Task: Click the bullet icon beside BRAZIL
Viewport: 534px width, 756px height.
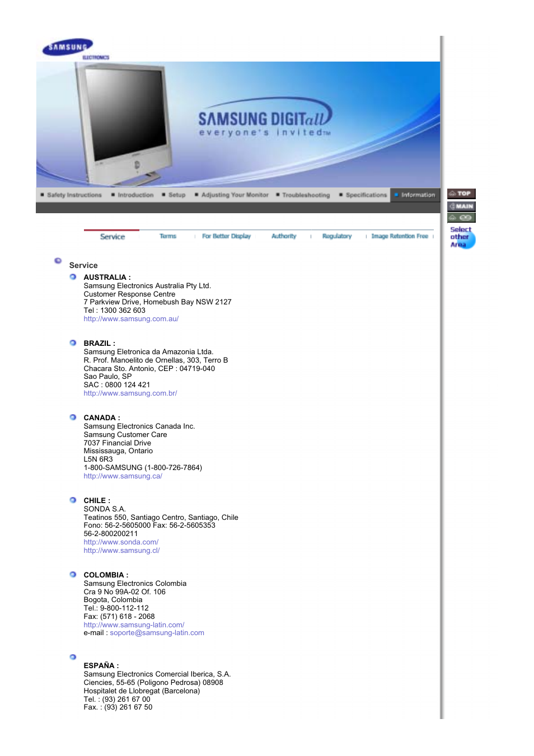Action: (x=73, y=342)
